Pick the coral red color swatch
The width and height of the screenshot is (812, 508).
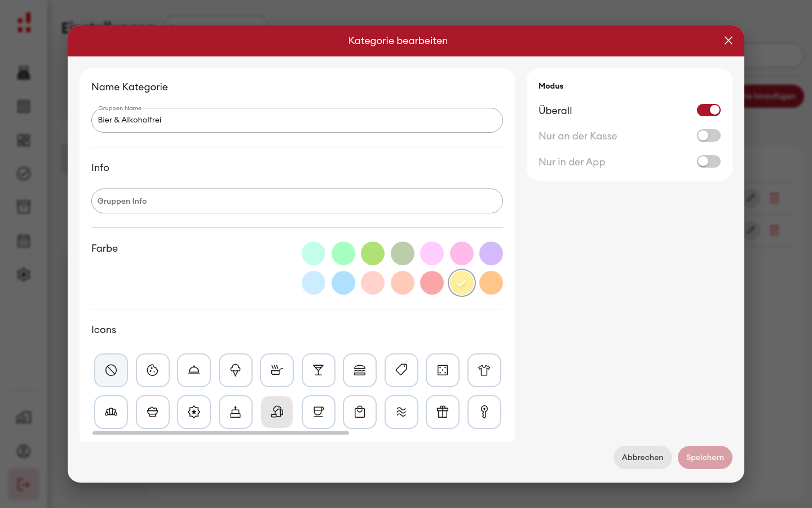click(432, 283)
